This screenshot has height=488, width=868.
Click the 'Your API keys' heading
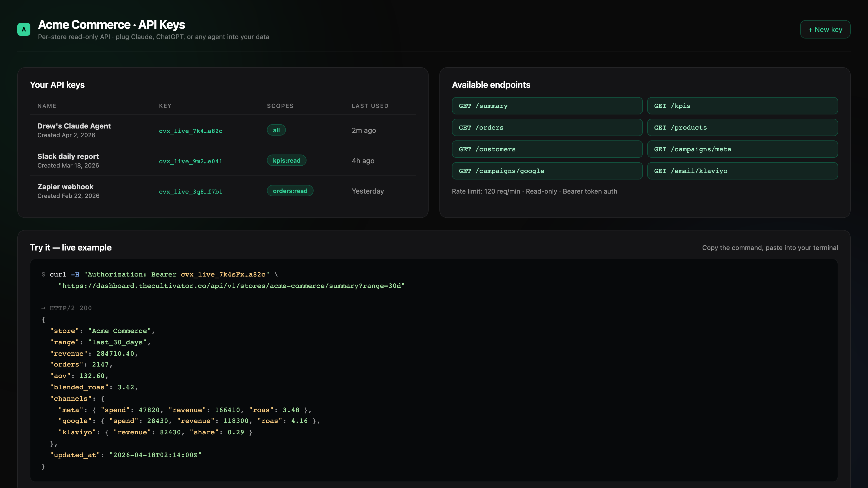tap(57, 85)
